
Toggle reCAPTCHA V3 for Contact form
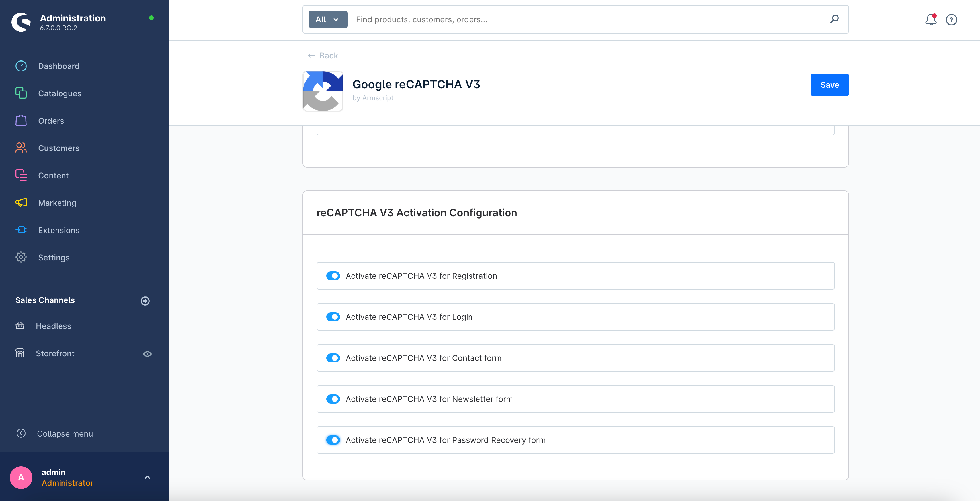click(x=333, y=358)
